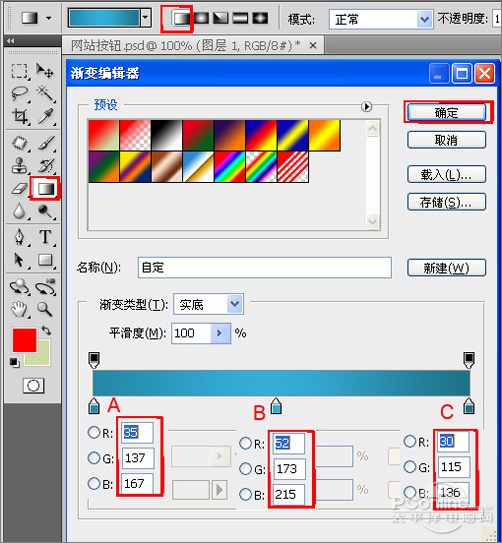The height and width of the screenshot is (543, 502).
Task: Select R radio button for stop C
Action: [x=410, y=441]
